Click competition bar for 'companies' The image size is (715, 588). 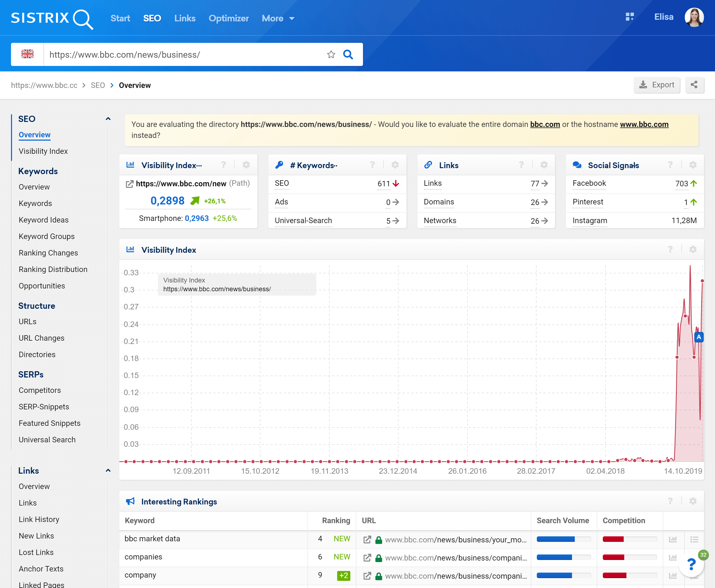coord(629,557)
